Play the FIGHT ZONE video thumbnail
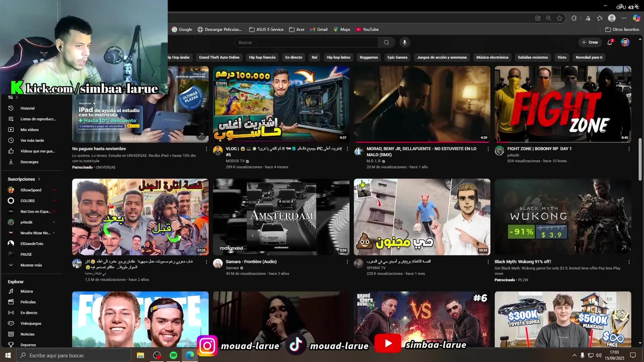 [x=562, y=104]
